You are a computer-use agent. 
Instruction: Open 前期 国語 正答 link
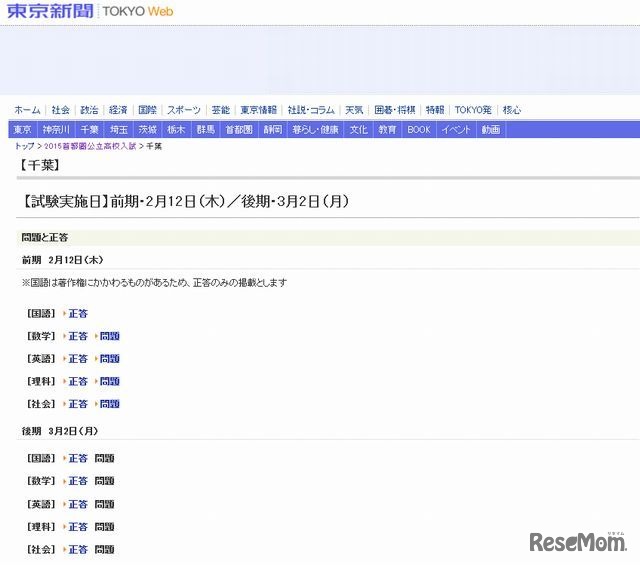78,314
